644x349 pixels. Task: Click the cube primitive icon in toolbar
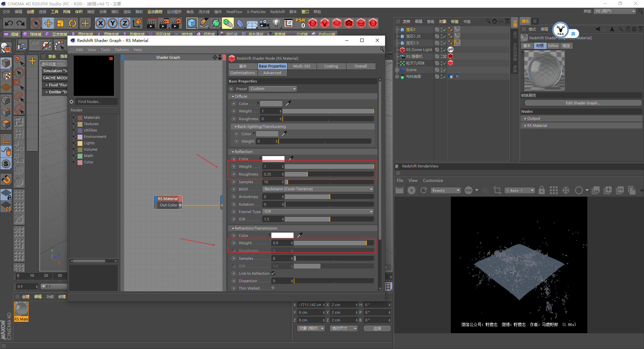coord(192,23)
